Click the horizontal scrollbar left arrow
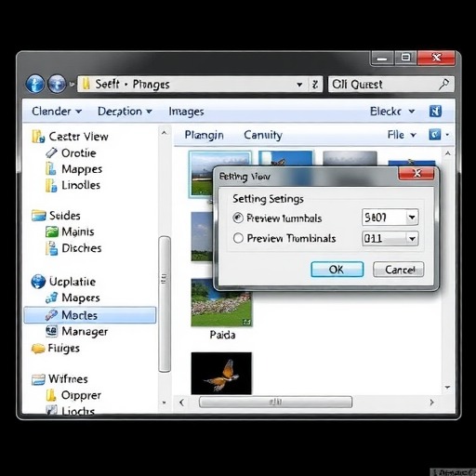The height and width of the screenshot is (476, 476). pyautogui.click(x=181, y=403)
